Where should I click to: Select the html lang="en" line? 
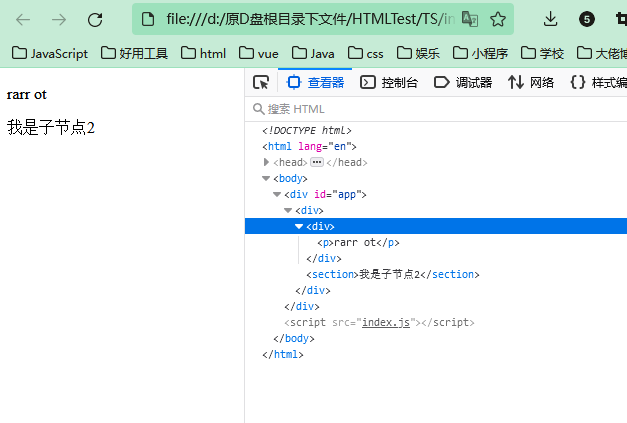click(309, 146)
